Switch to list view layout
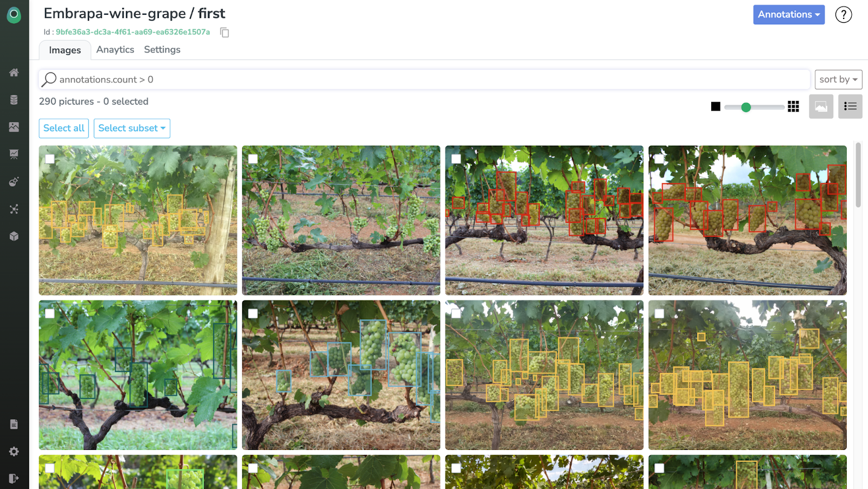Image resolution: width=868 pixels, height=489 pixels. [x=850, y=106]
